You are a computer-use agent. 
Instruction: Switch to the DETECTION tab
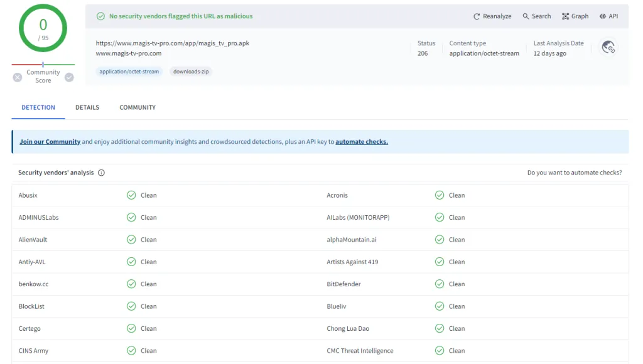point(38,107)
